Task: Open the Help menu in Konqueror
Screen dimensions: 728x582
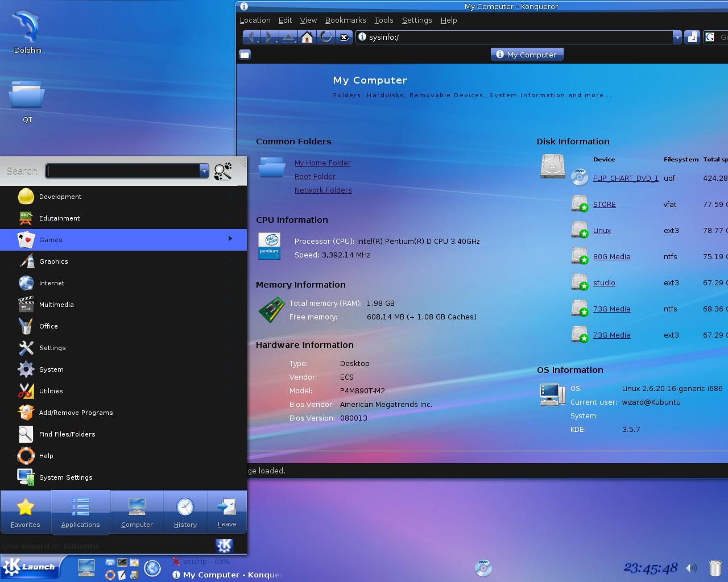Action: coord(449,20)
